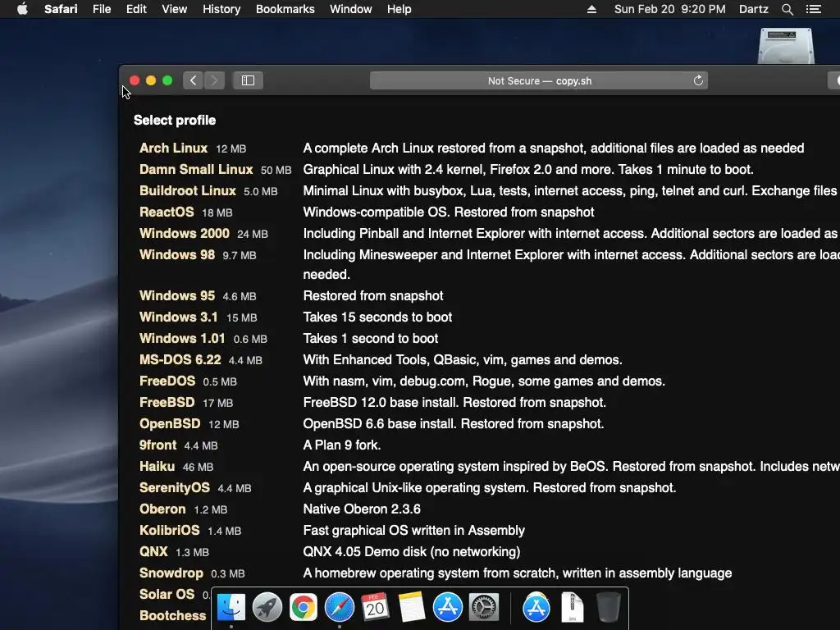
Task: Click 'QNX 4.05 Demo disk (no networking)' text
Action: click(x=412, y=552)
